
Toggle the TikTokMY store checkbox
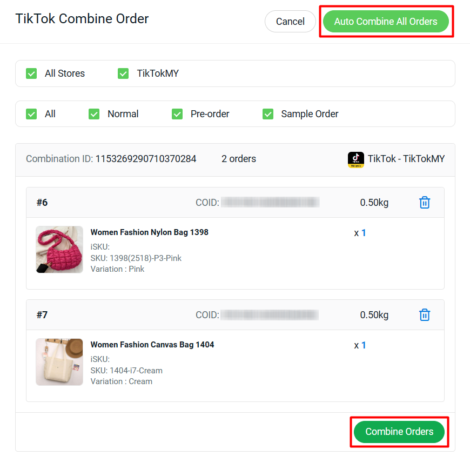pyautogui.click(x=123, y=73)
